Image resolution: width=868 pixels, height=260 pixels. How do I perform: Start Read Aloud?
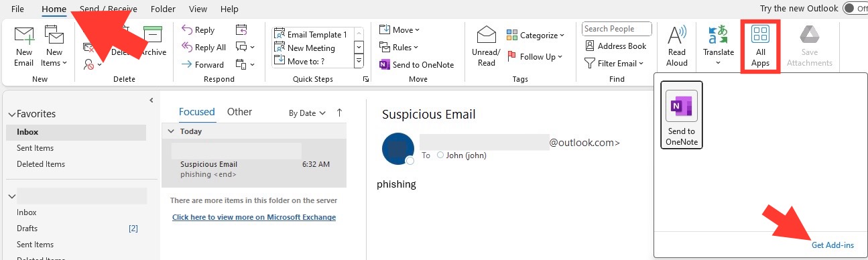[677, 46]
